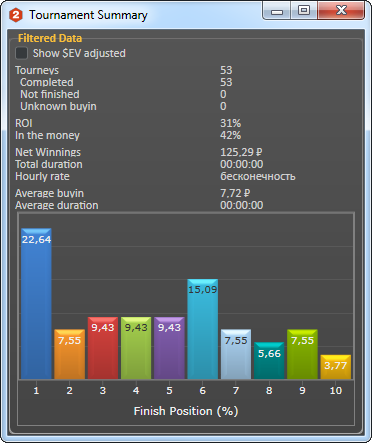Click the Completed value 53
372x443 pixels.
[226, 82]
